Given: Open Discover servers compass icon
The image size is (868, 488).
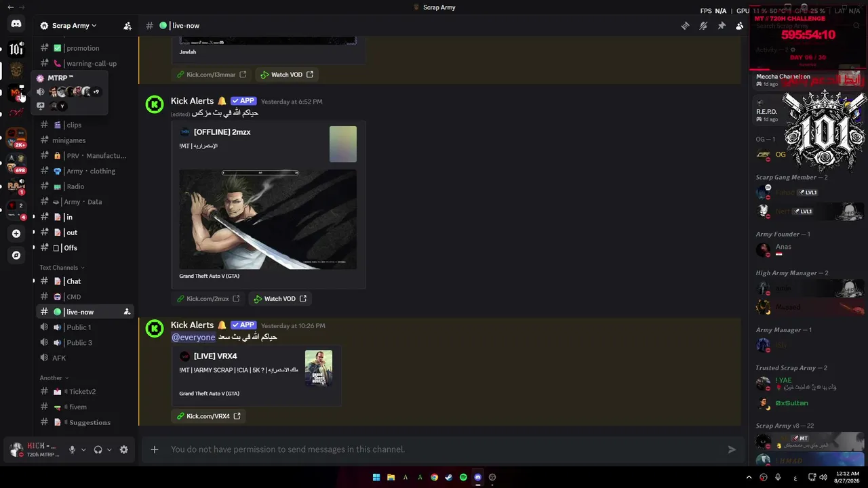Looking at the screenshot, I should pos(16,256).
